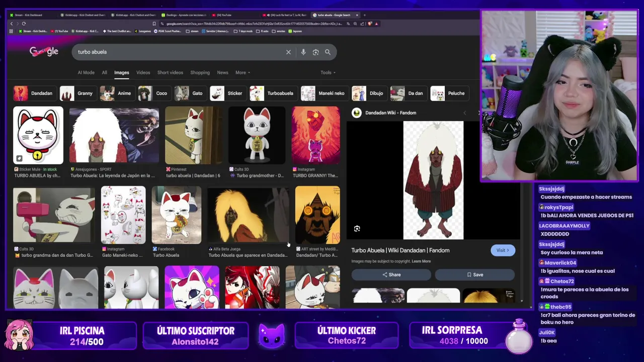This screenshot has width=644, height=362.
Task: Open Pinterest turbo abuela Dandadan image
Action: click(x=193, y=135)
